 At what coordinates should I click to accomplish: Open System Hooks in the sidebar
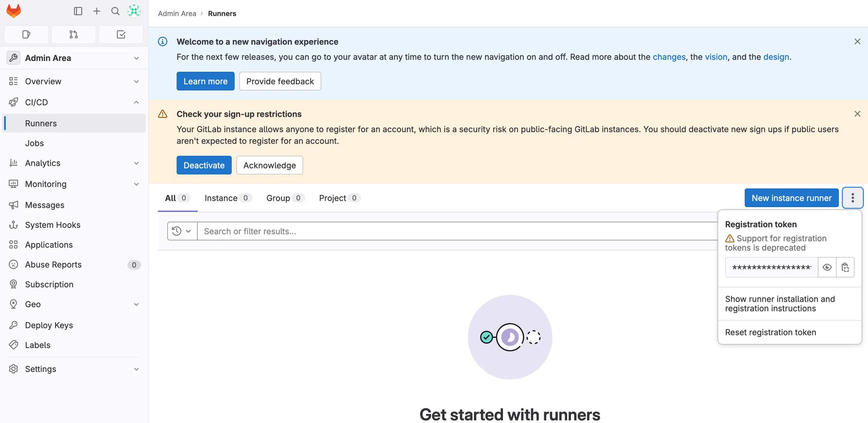74,225
